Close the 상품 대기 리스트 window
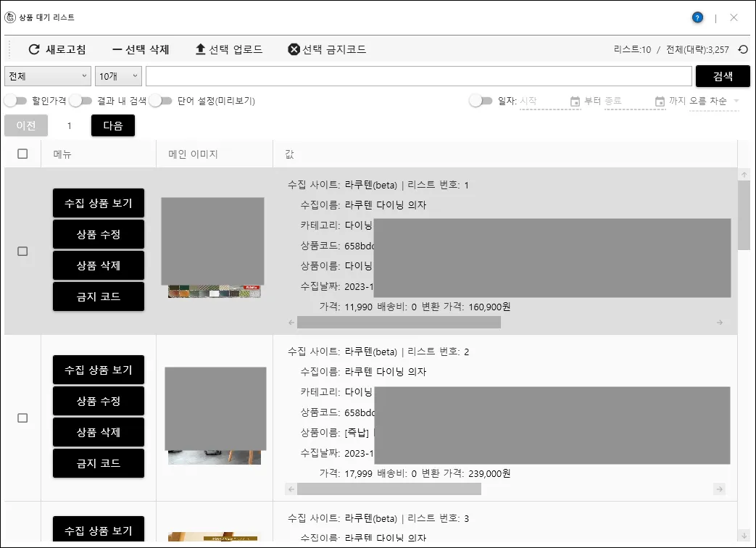Viewport: 756px width, 548px height. [734, 17]
